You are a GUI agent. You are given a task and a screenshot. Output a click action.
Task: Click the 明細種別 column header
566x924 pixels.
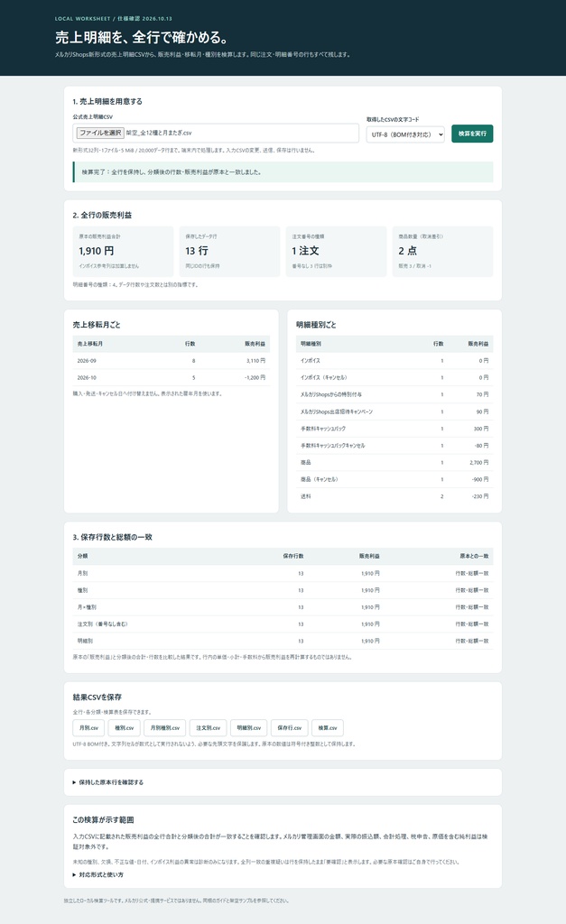(311, 344)
